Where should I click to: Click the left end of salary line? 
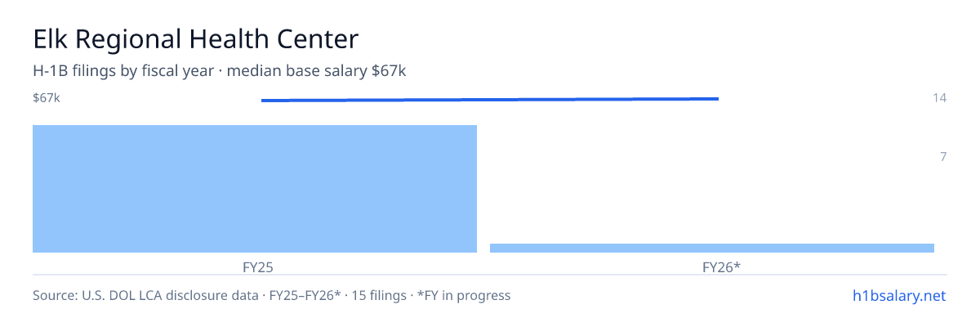tap(262, 101)
